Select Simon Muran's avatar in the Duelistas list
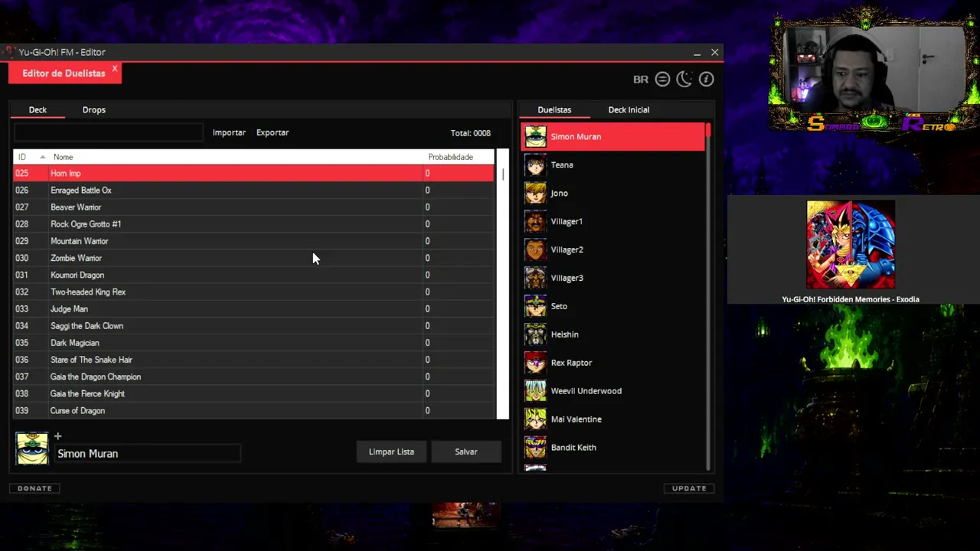980x551 pixels. pos(535,136)
